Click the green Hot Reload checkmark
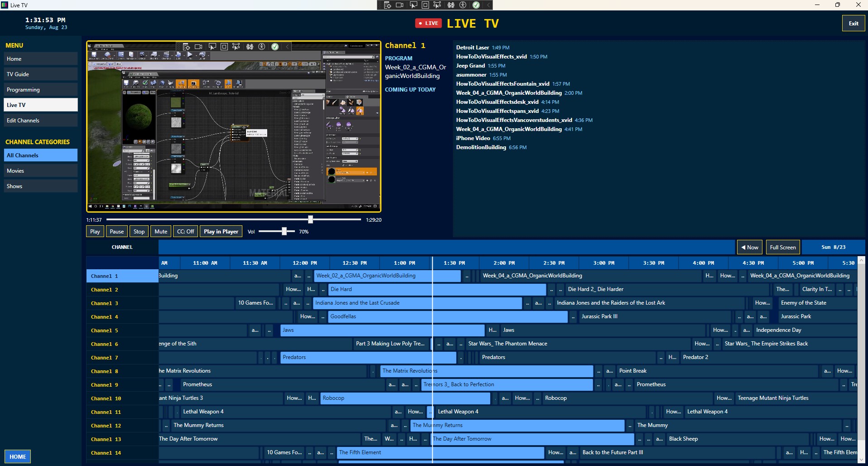Screen dimensions: 868x466 pyautogui.click(x=476, y=5)
